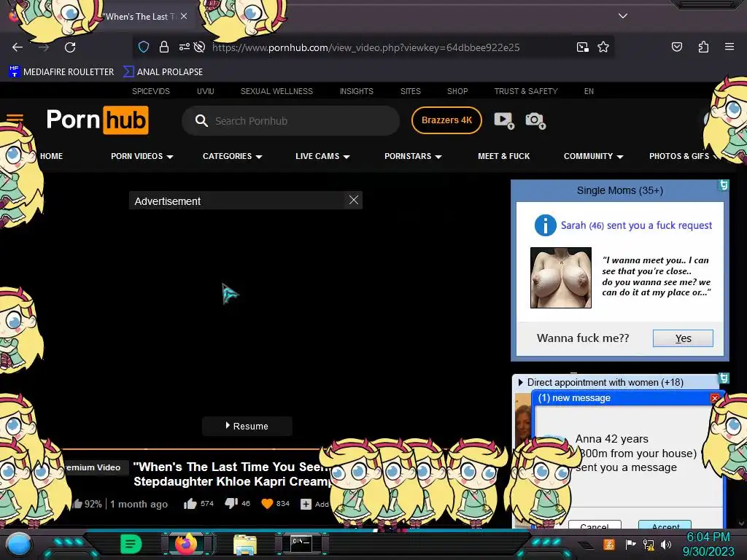
Task: Open the green notes app on taskbar
Action: pyautogui.click(x=131, y=544)
